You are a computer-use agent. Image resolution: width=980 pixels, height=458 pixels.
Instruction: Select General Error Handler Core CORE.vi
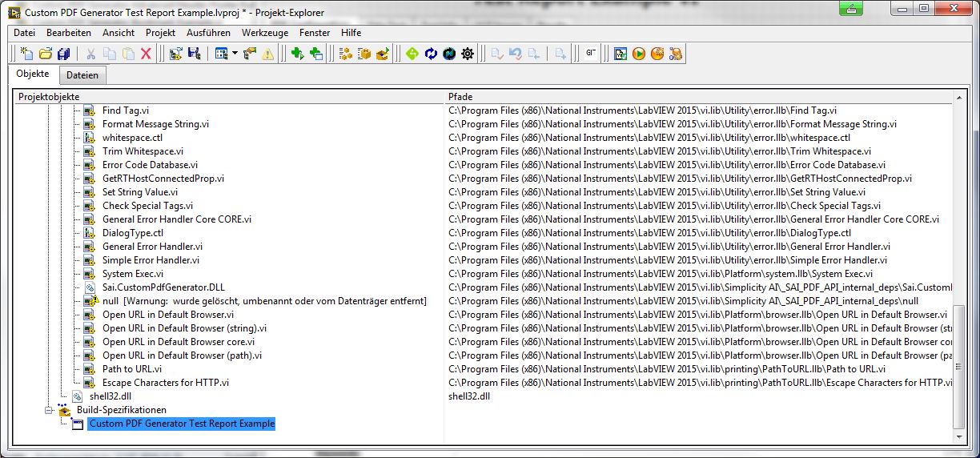pos(177,219)
